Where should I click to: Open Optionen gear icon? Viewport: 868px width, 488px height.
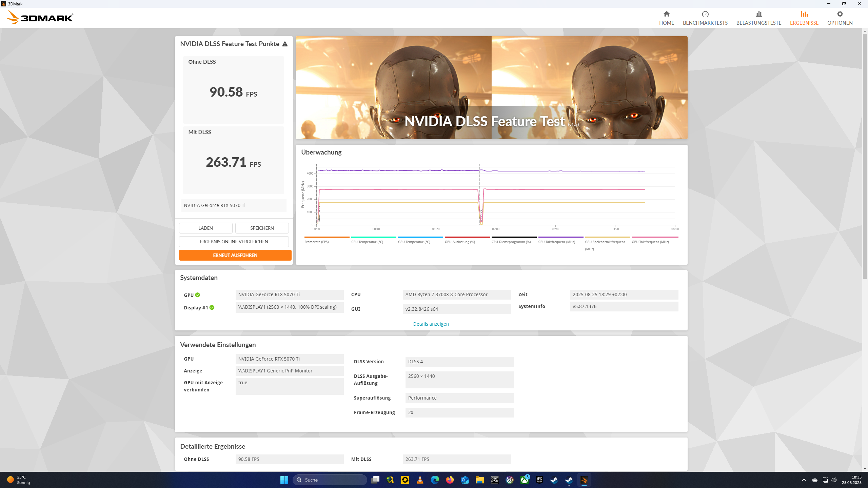click(x=840, y=14)
